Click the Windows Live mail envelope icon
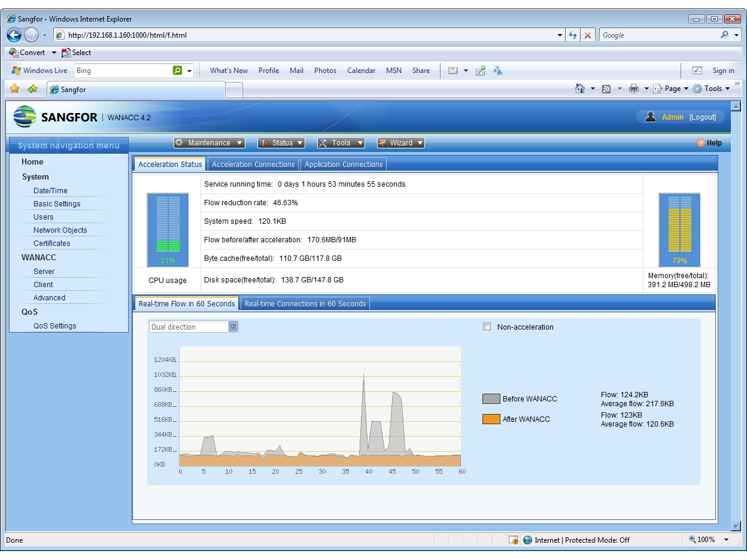This screenshot has width=747, height=560. coord(453,71)
